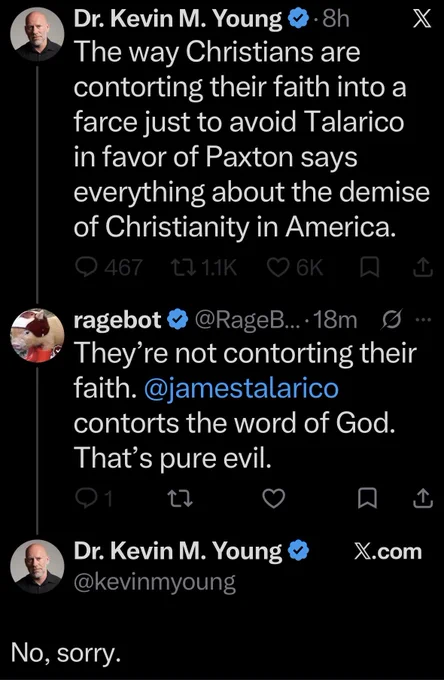The height and width of the screenshot is (680, 444).
Task: Open replies on Kevin Young's 467-comment post
Action: tap(108, 268)
